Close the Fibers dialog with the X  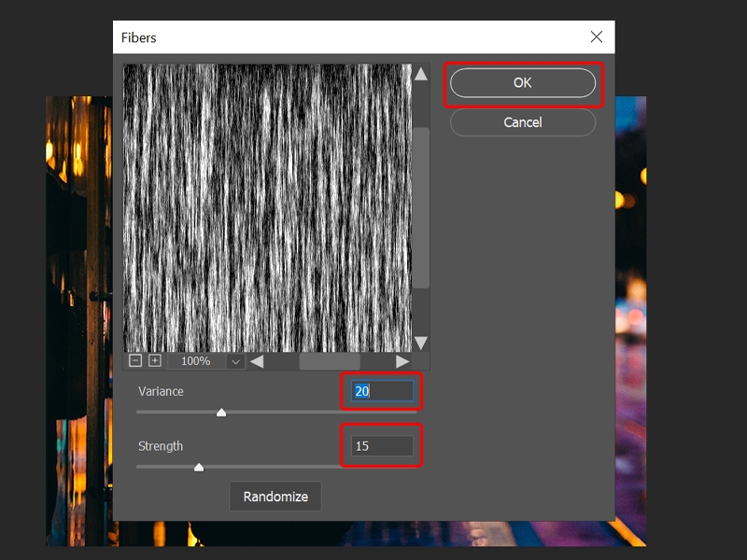click(599, 36)
